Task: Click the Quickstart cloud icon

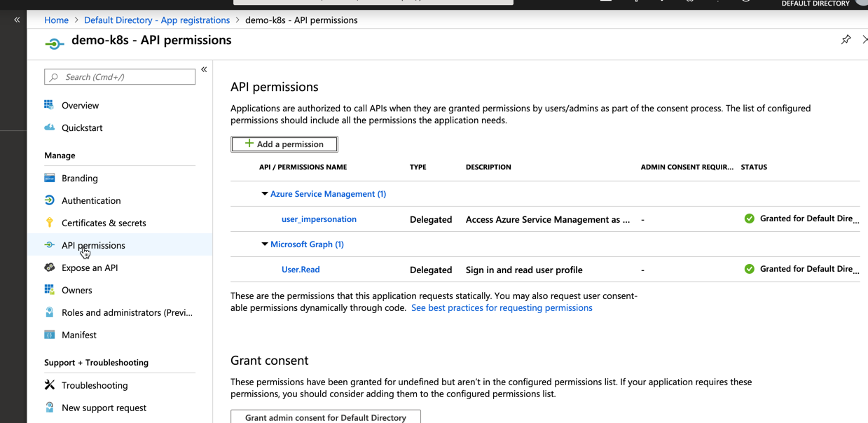Action: [x=49, y=127]
